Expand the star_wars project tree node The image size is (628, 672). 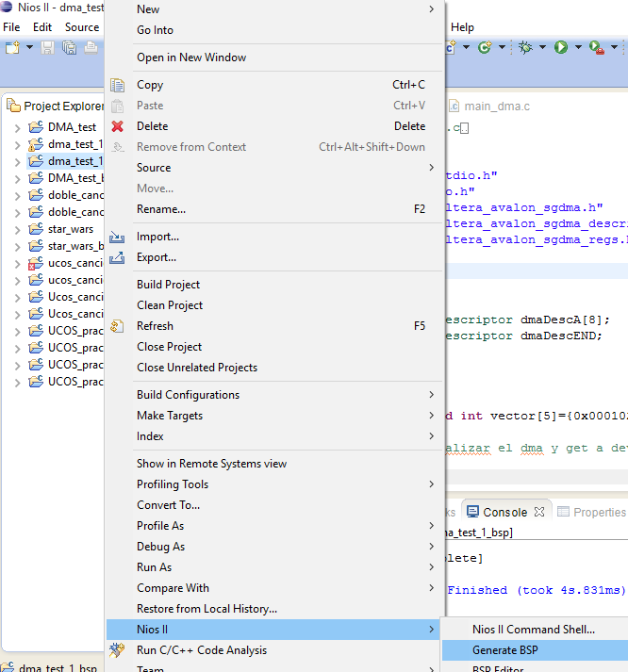tap(17, 230)
